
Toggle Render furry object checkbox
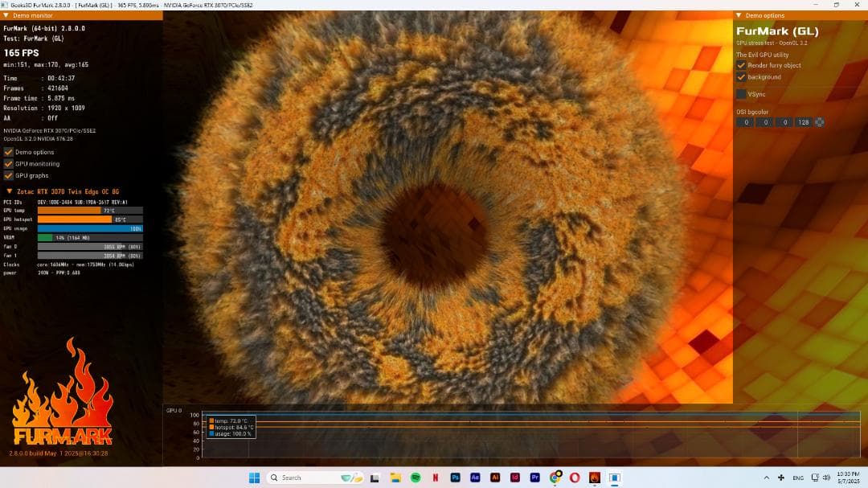click(x=741, y=65)
